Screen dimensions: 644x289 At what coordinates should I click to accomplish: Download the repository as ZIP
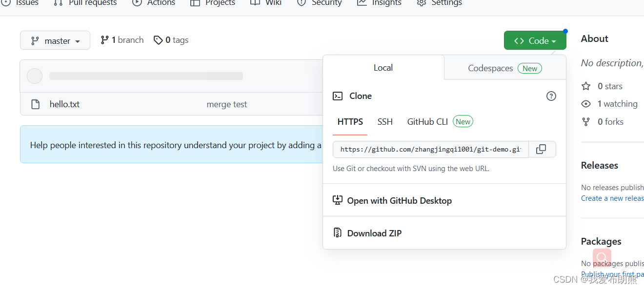[x=374, y=233]
